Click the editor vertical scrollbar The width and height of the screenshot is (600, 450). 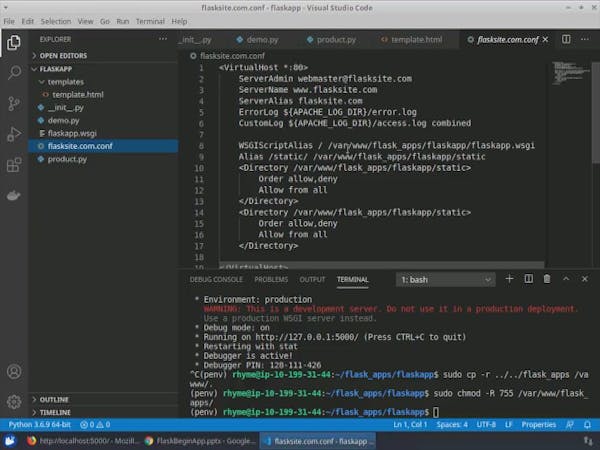pos(595,113)
